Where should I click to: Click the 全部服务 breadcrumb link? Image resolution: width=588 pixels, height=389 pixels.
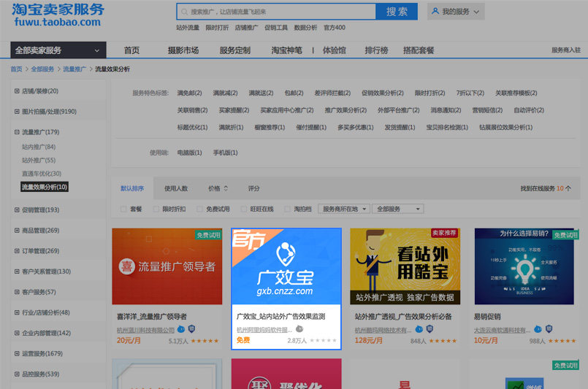(x=42, y=69)
